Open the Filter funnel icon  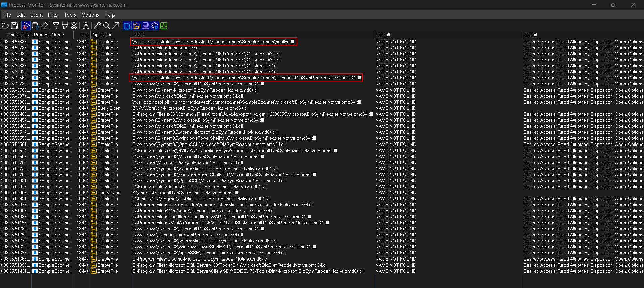pos(56,26)
